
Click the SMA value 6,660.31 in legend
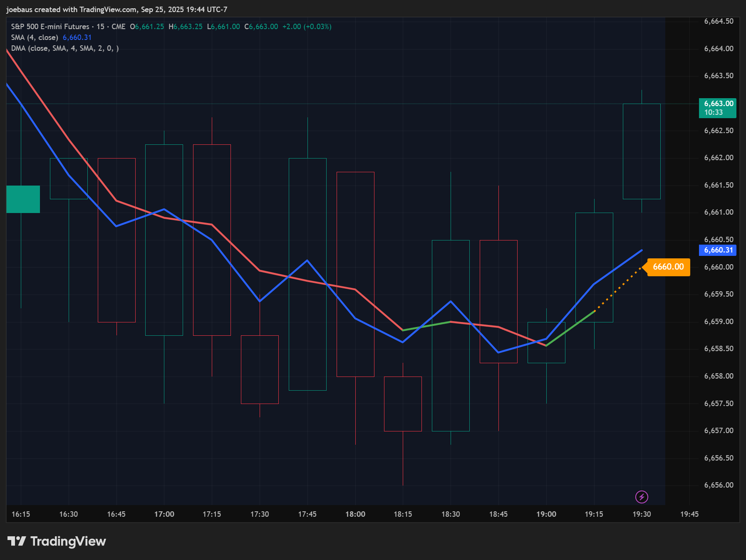(77, 37)
